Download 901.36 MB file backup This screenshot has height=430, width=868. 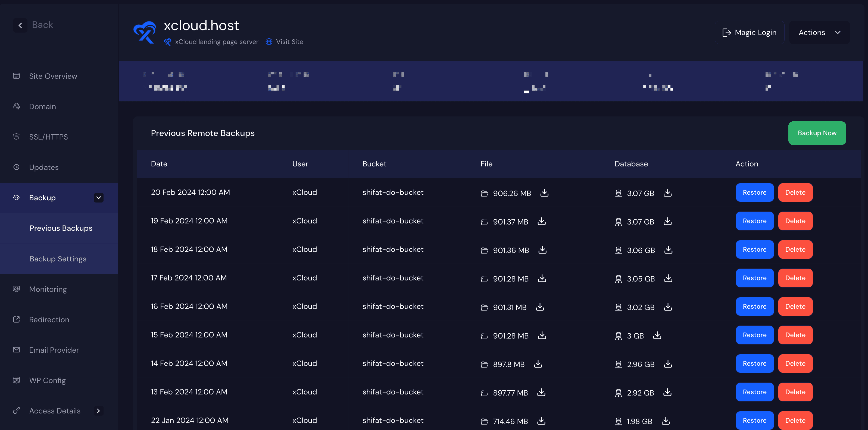pos(542,250)
